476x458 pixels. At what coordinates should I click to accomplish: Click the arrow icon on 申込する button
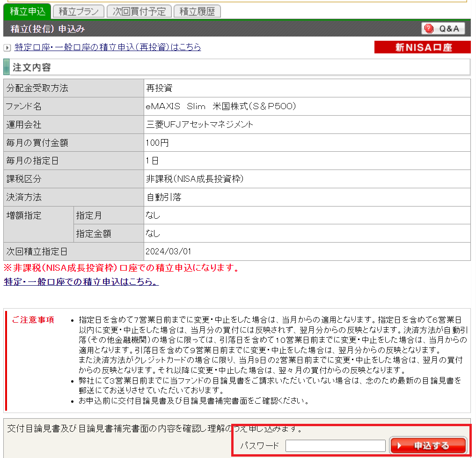pos(400,446)
